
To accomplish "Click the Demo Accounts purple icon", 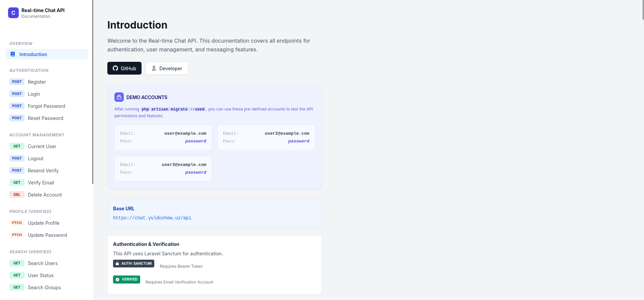I will [x=119, y=97].
